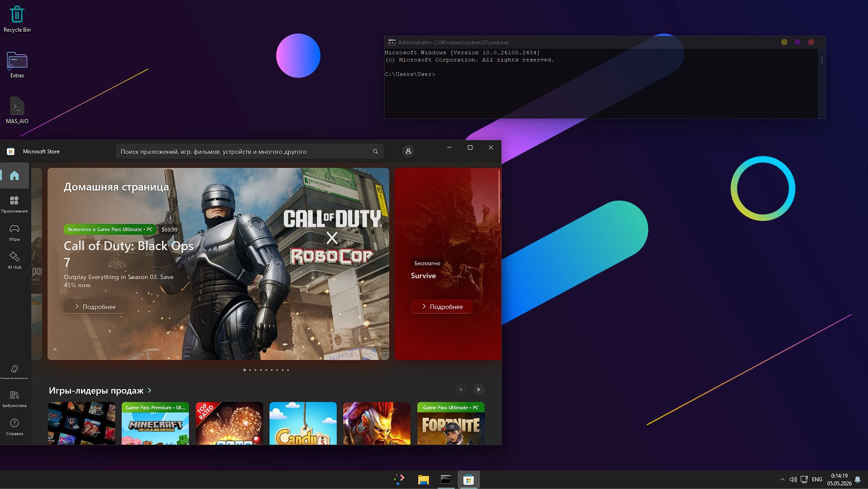Viewport: 868px width, 489px height.
Task: Click the Outplay Everything in Season 03 text
Action: point(118,281)
